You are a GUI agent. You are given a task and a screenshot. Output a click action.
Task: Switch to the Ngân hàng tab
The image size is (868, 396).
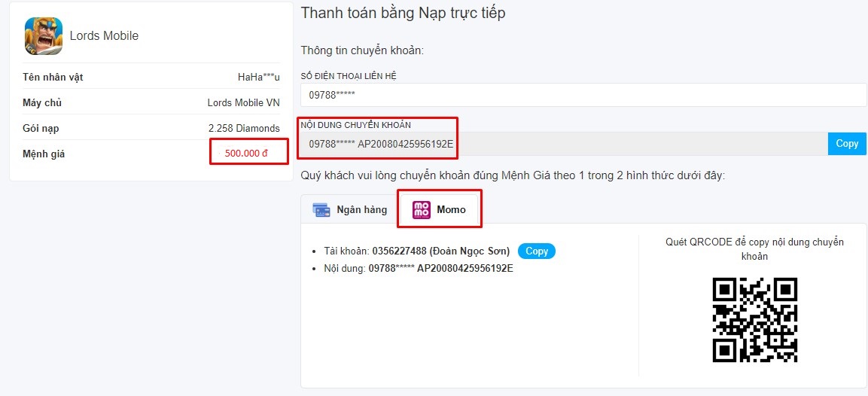point(350,210)
